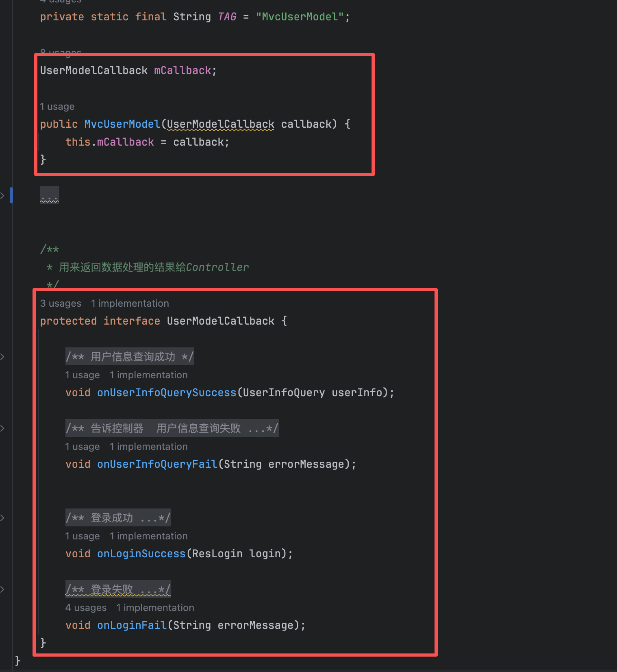Click the 'protected' keyword of the interface
This screenshot has height=672, width=617.
tap(68, 321)
